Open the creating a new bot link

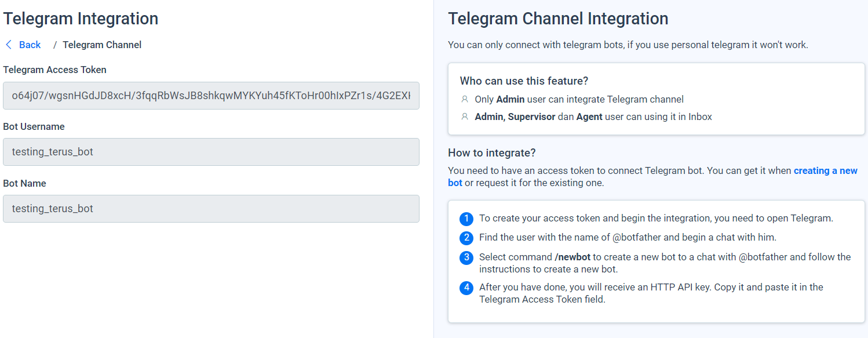click(x=826, y=170)
